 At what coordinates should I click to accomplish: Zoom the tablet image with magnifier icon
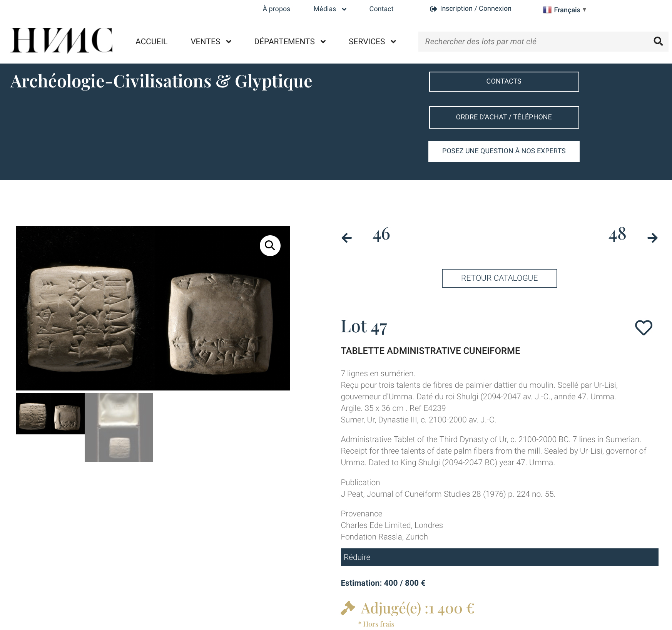pos(270,246)
